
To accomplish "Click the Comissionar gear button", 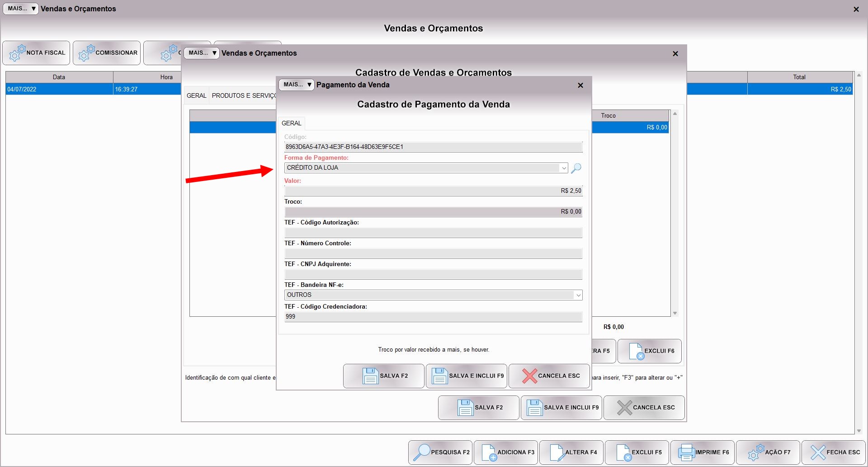I will pyautogui.click(x=107, y=53).
